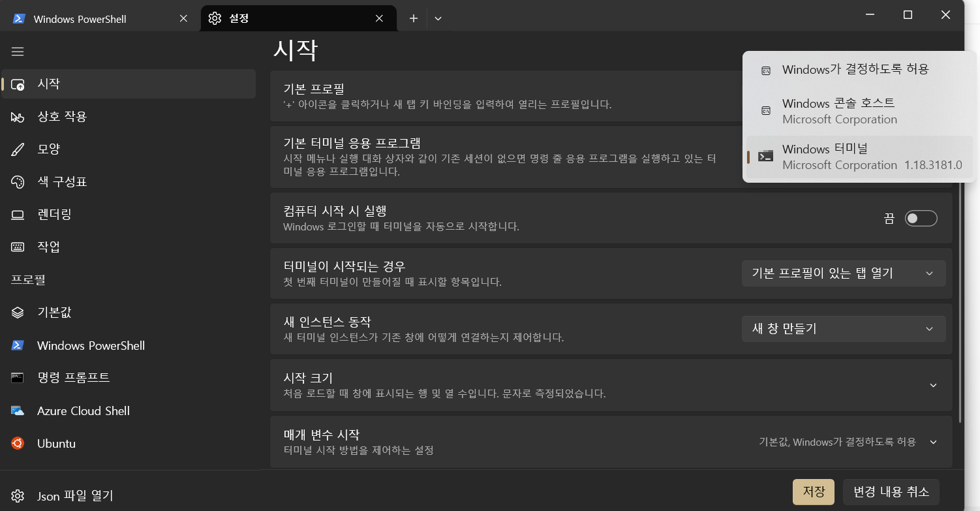Click the 프로필 section label in sidebar
980x511 pixels.
pyautogui.click(x=28, y=280)
